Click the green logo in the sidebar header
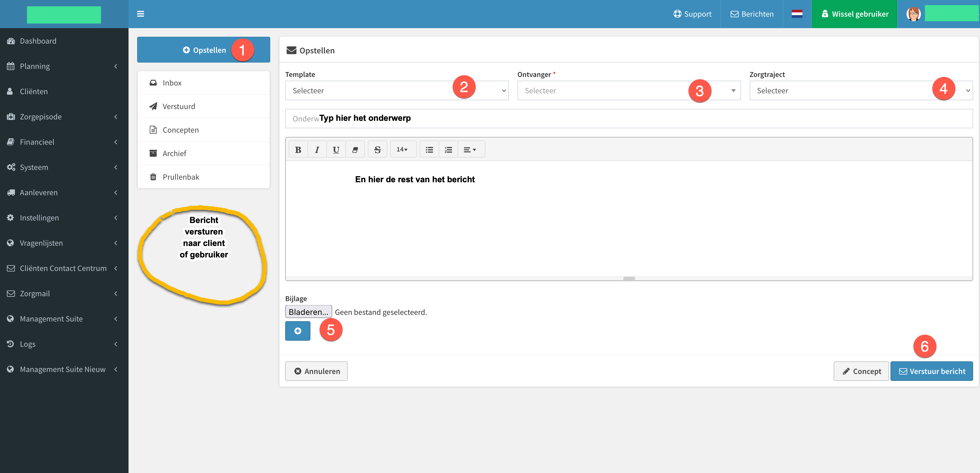The image size is (980, 473). 64,15
